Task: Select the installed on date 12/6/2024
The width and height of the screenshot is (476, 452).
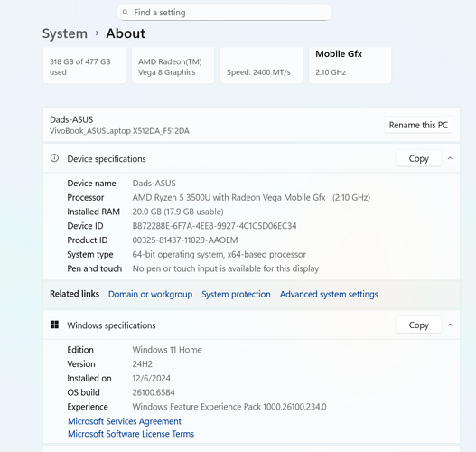Action: click(x=151, y=378)
